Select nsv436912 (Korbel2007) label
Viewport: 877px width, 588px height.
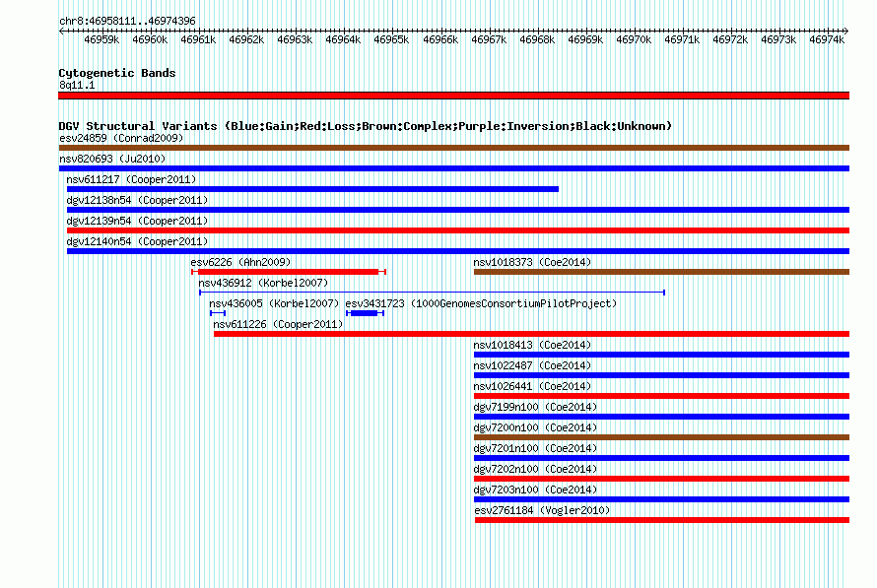click(x=263, y=283)
